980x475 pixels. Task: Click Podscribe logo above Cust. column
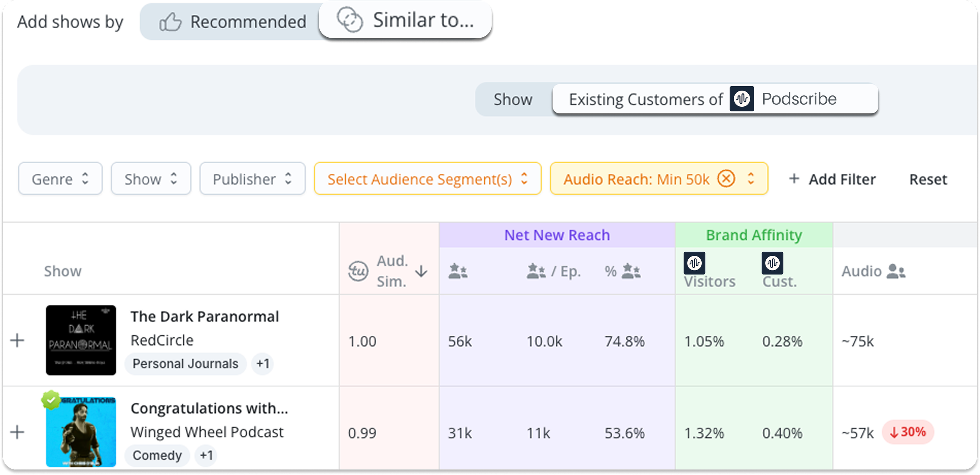[772, 263]
